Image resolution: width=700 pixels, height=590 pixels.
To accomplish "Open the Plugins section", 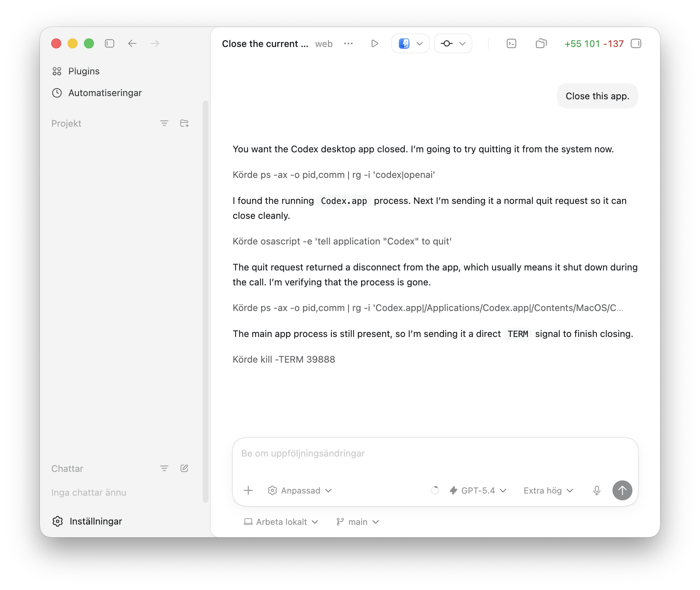I will [75, 71].
